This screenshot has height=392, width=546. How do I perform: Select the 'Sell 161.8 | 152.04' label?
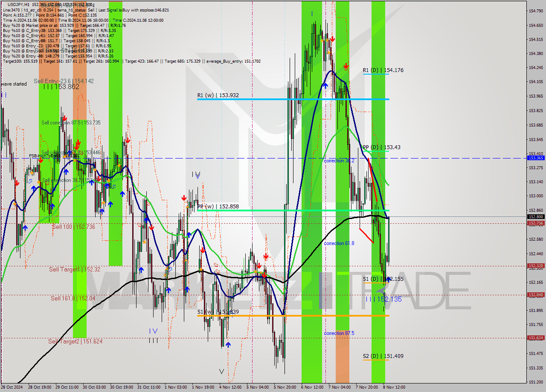tap(73, 298)
